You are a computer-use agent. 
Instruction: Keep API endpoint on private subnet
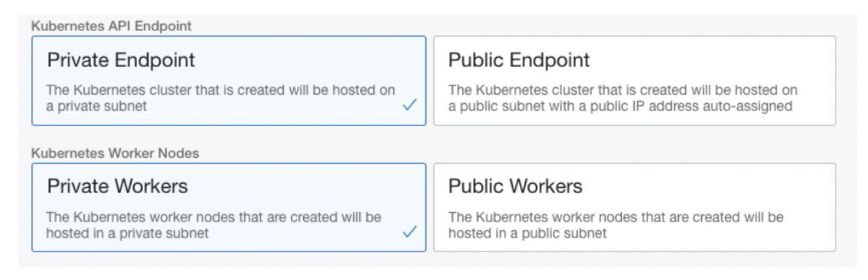coord(229,81)
